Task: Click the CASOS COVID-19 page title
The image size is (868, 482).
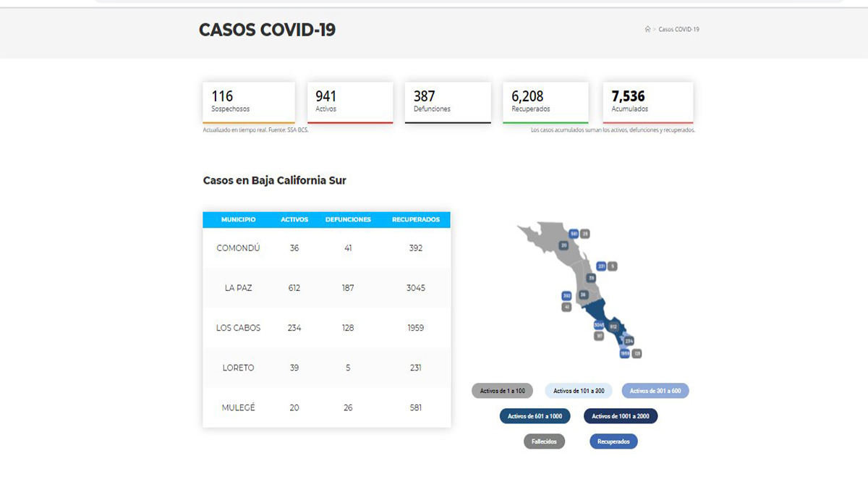Action: 267,30
